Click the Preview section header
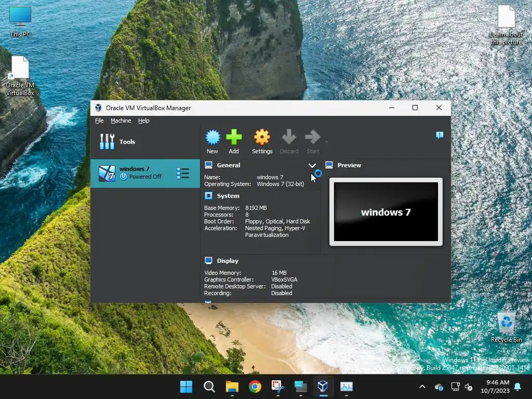 point(349,165)
